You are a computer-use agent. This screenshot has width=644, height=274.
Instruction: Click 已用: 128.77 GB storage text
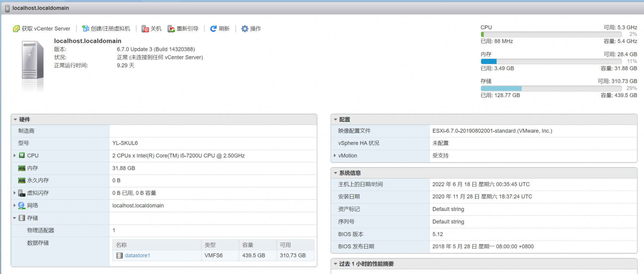coord(500,95)
